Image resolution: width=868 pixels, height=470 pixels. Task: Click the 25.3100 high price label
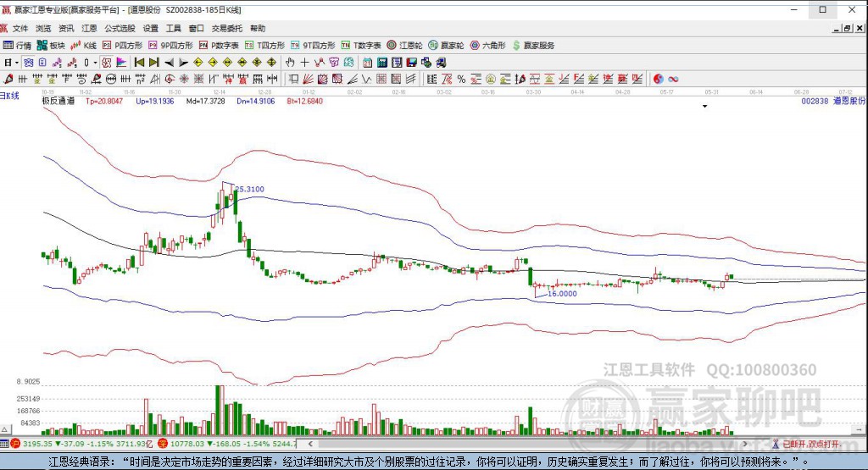tap(250, 189)
